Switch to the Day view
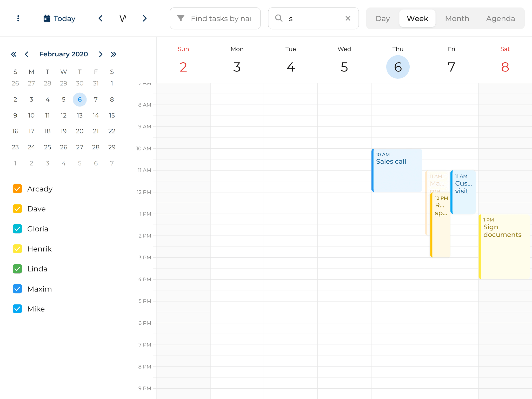 point(383,18)
